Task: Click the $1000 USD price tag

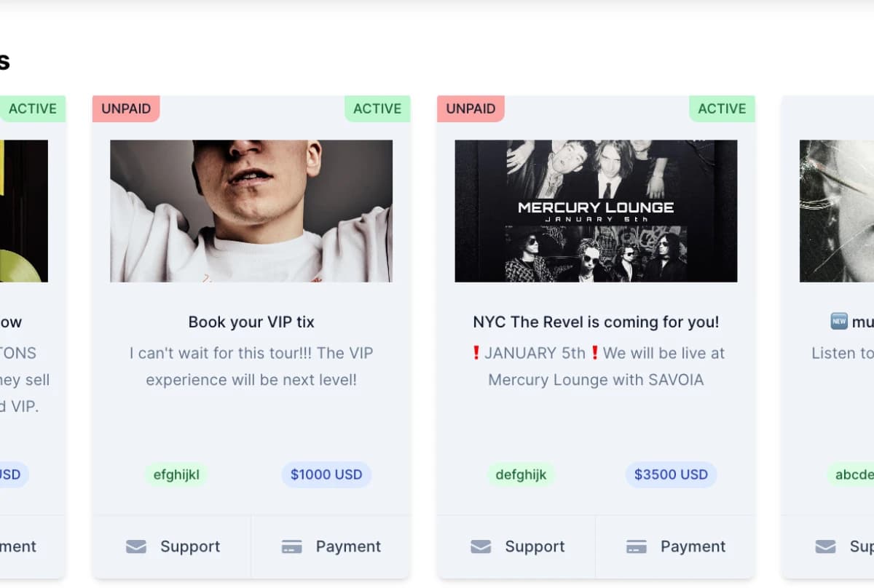Action: 326,474
